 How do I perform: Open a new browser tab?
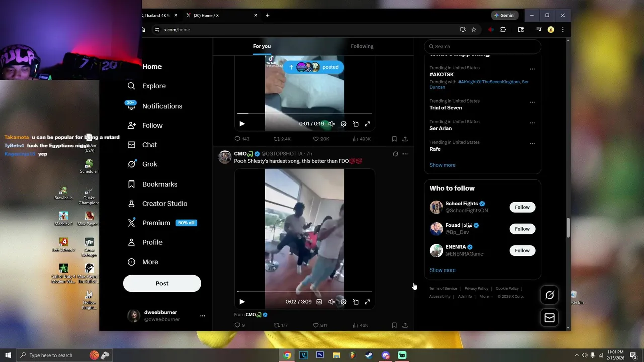click(268, 15)
